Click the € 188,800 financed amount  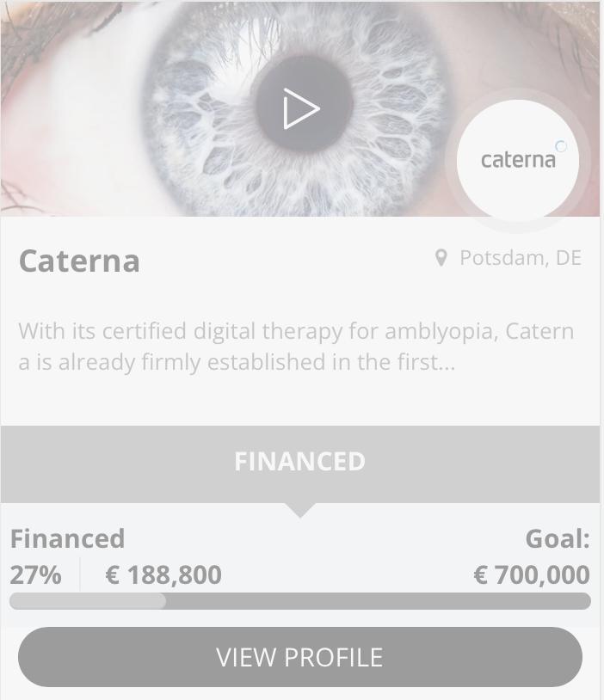[162, 574]
